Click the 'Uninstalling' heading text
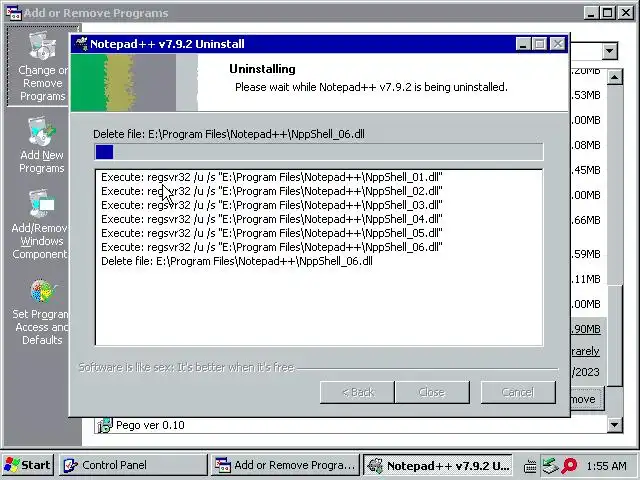The image size is (640, 480). (262, 69)
